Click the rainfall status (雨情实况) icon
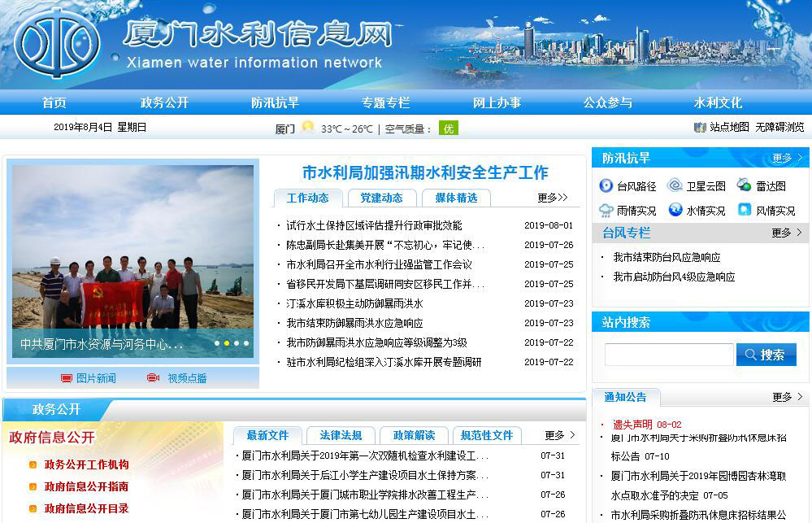Viewport: 812px width, 523px height. [x=606, y=210]
